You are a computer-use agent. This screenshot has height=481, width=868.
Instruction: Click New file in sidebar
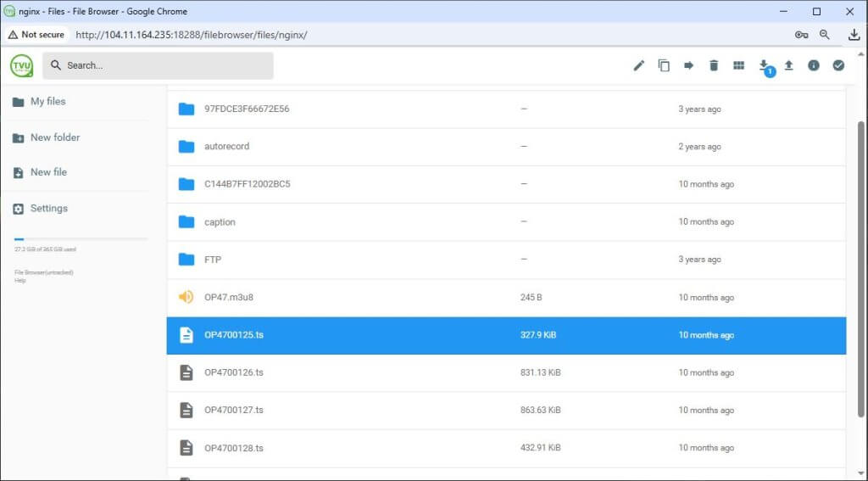coord(48,172)
